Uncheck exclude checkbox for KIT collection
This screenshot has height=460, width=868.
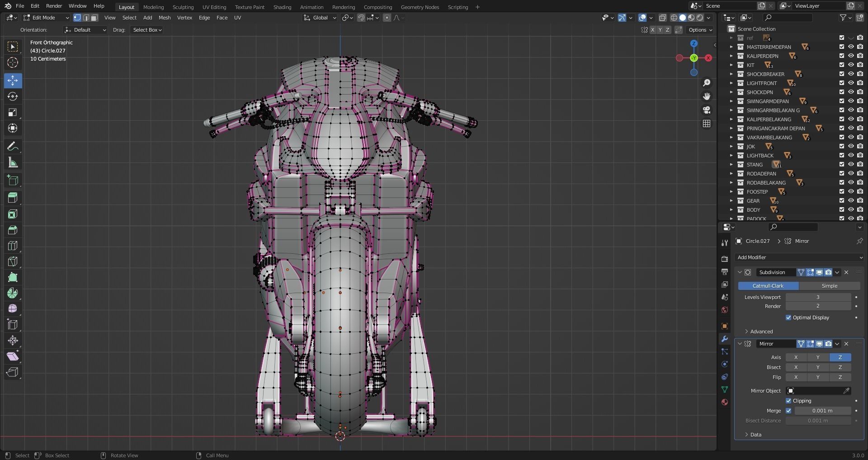(x=842, y=65)
